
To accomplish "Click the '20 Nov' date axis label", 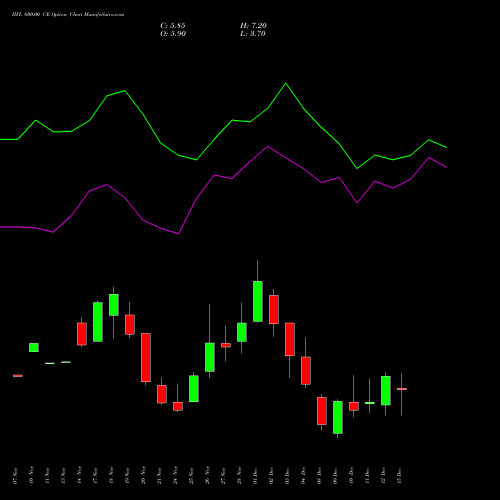I will [143, 476].
